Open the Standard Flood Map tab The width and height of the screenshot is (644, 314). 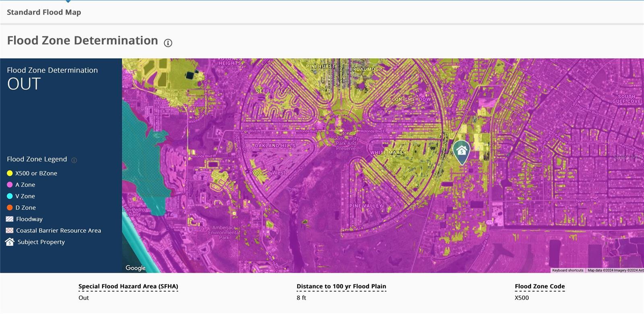coord(44,12)
